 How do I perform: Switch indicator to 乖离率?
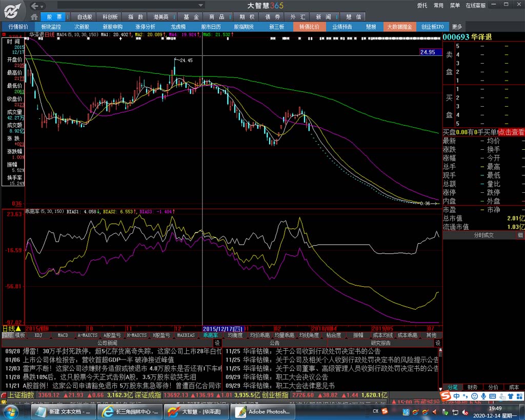click(210, 335)
